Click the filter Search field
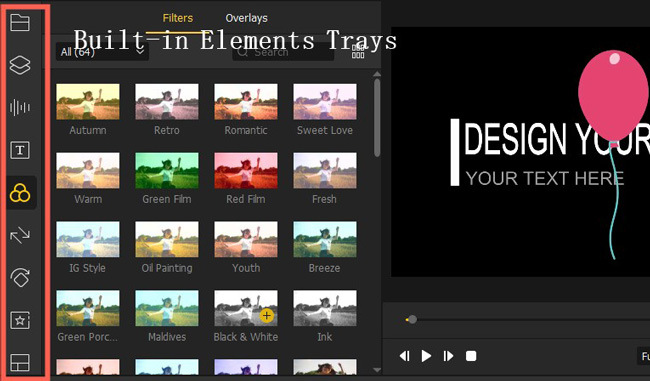This screenshot has height=381, width=650. point(283,52)
